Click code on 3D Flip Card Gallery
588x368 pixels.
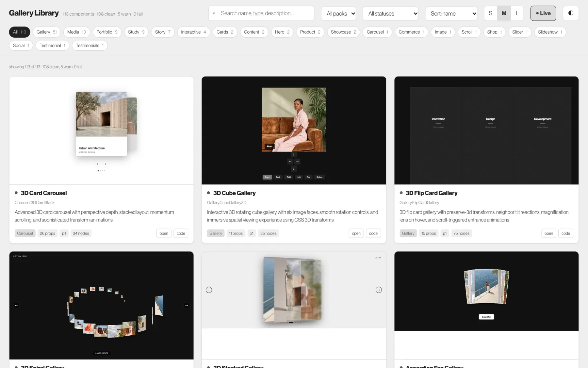click(x=565, y=233)
